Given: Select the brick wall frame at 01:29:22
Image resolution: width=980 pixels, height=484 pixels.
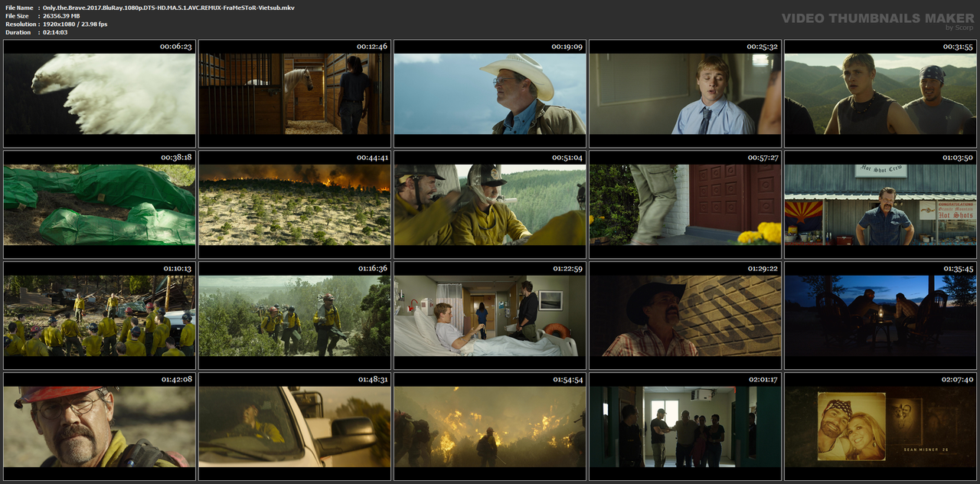Looking at the screenshot, I should point(685,316).
